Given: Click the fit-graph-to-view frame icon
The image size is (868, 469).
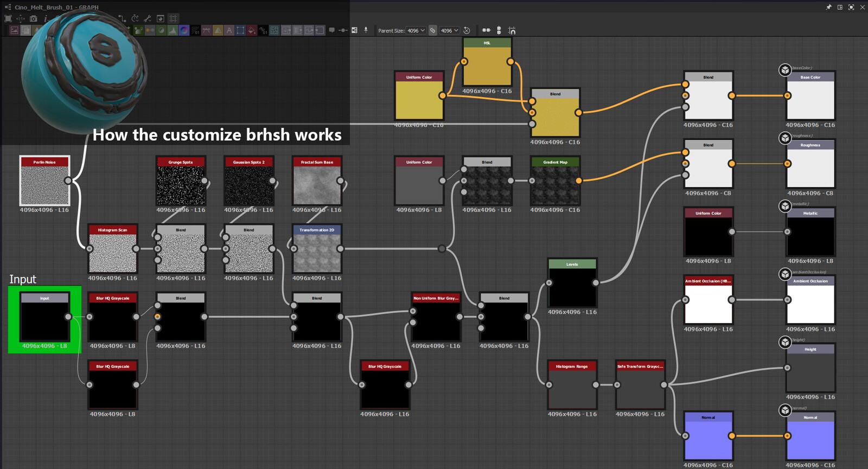Looking at the screenshot, I should pos(8,18).
